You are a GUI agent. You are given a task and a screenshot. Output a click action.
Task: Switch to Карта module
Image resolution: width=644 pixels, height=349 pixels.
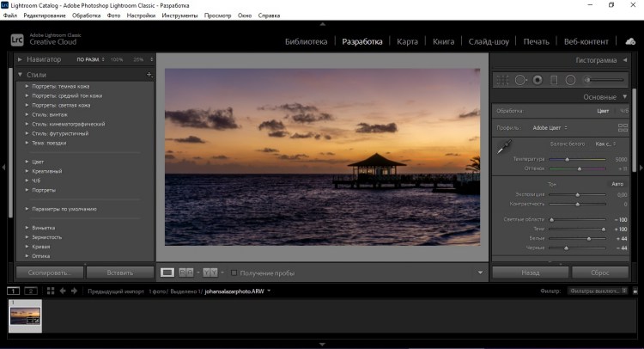click(x=407, y=41)
